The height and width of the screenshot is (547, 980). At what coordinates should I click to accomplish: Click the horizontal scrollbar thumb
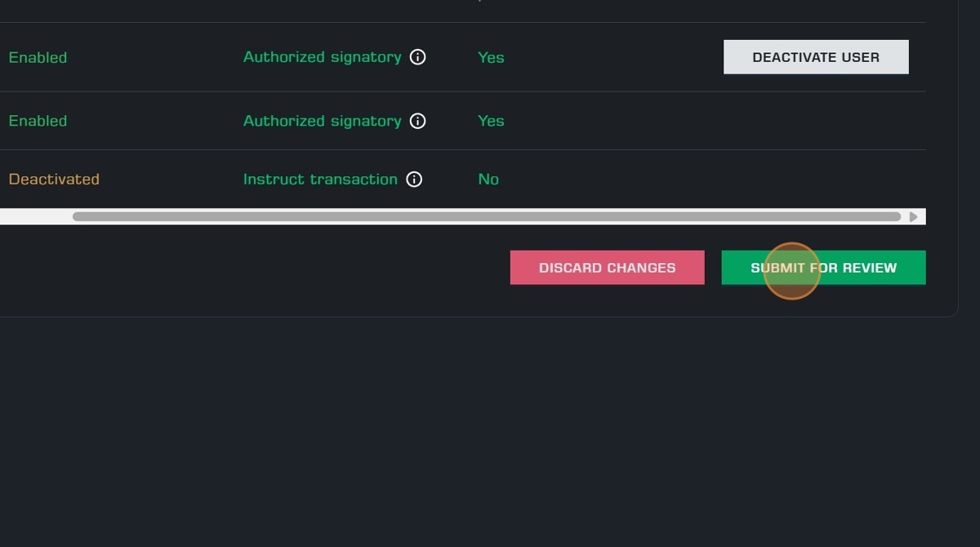pyautogui.click(x=486, y=216)
